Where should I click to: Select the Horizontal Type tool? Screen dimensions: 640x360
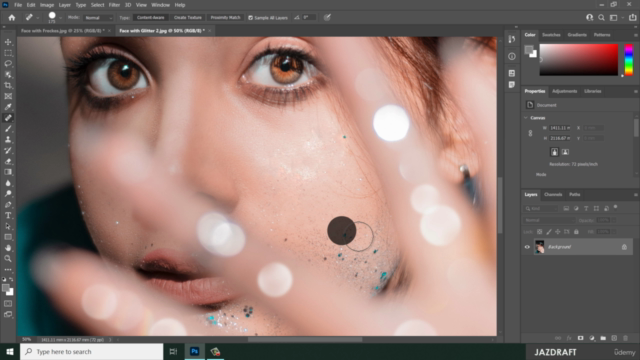[x=8, y=215]
